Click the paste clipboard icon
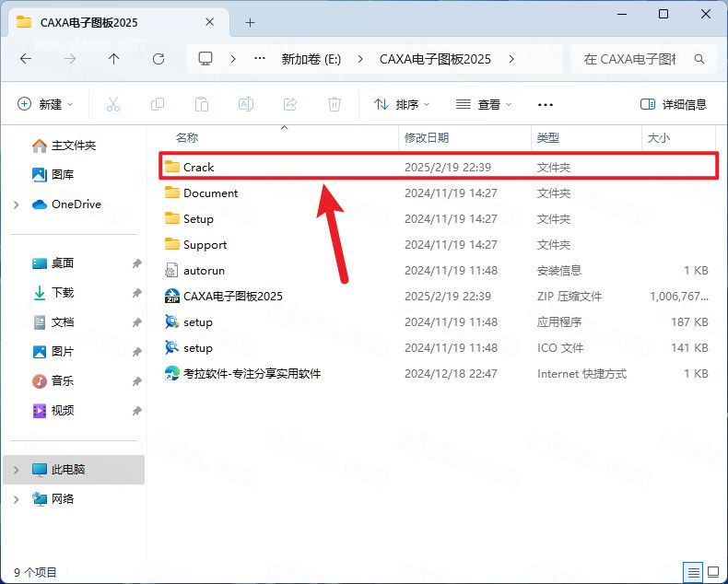 pyautogui.click(x=202, y=104)
